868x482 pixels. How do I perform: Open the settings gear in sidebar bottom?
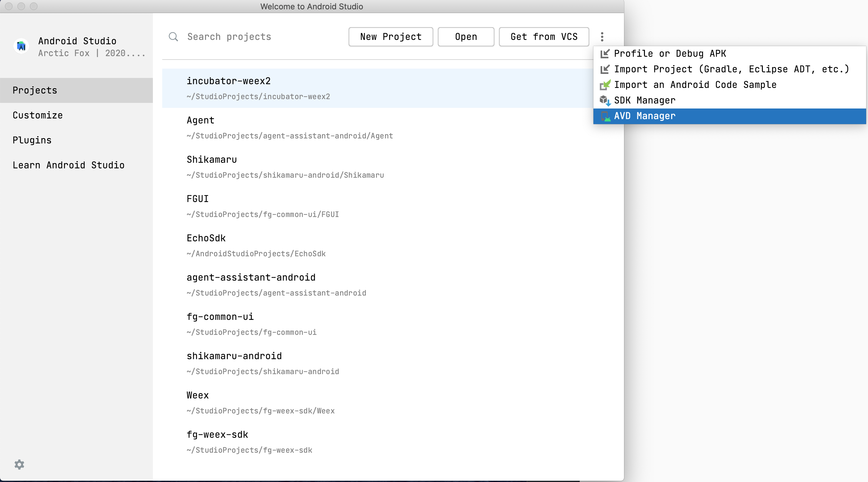pos(19,464)
